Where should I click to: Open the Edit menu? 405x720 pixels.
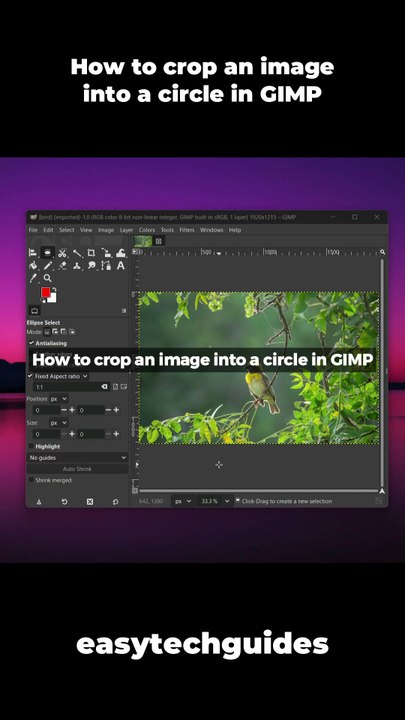coord(48,230)
